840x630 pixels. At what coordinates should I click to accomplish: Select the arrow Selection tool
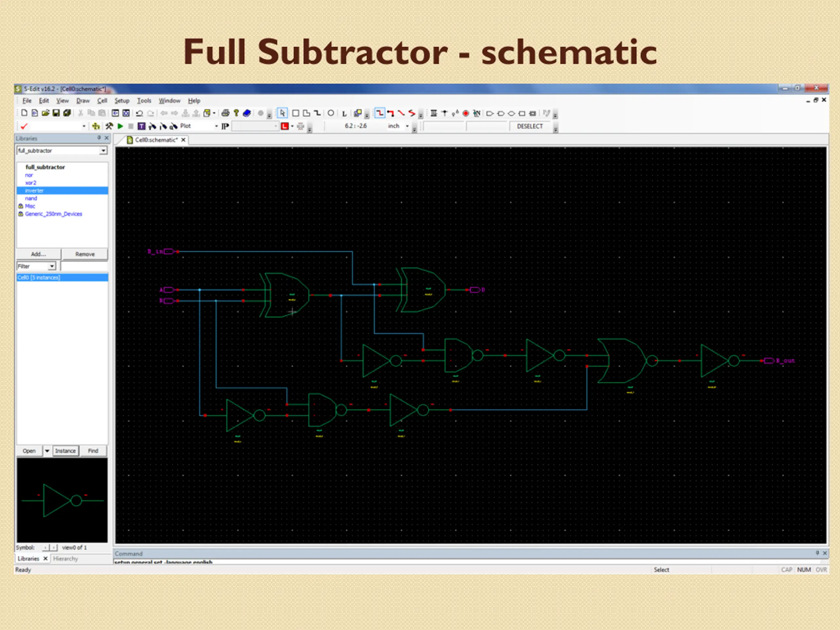(282, 113)
